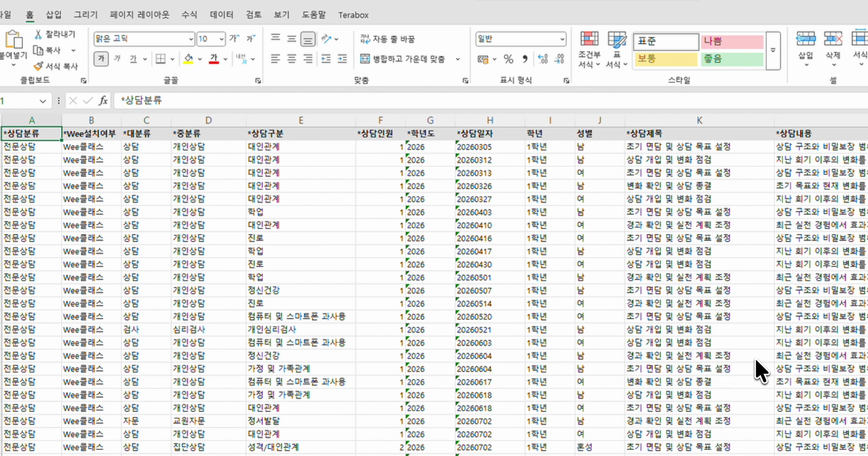Open the Terabox ribbon tab
868x456 pixels.
(353, 14)
